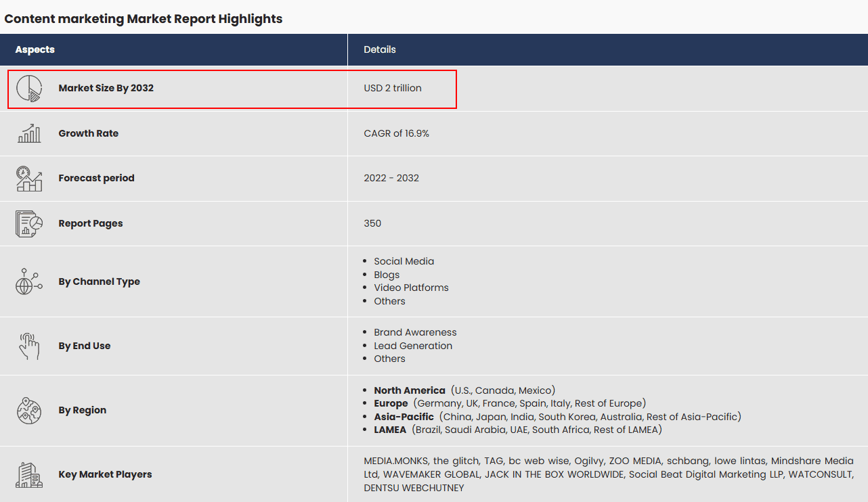Click the Asia-Pacific region label
This screenshot has height=502, width=868.
tap(404, 417)
